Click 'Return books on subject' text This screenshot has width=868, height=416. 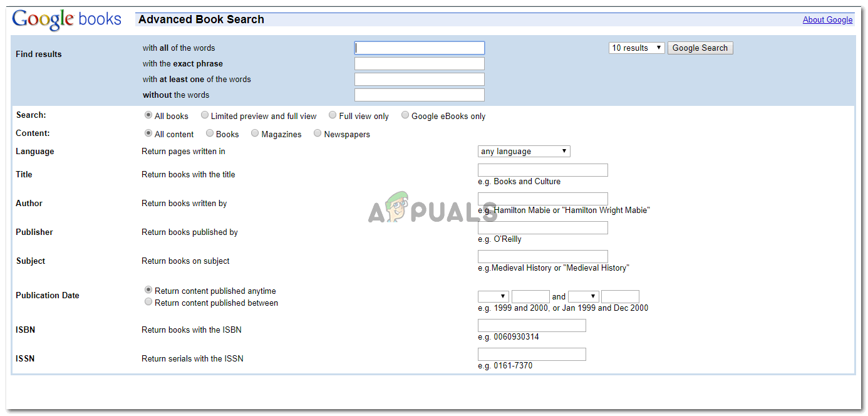tap(185, 261)
